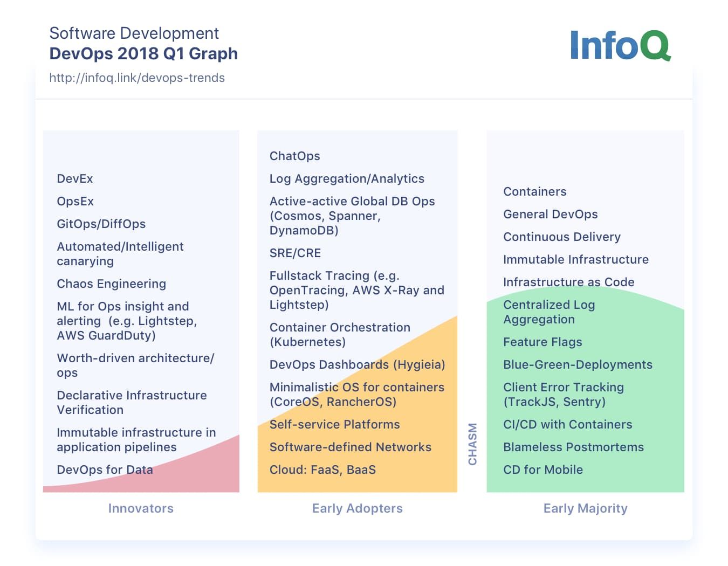
Task: Select the Containers item in Early Majority
Action: point(534,192)
